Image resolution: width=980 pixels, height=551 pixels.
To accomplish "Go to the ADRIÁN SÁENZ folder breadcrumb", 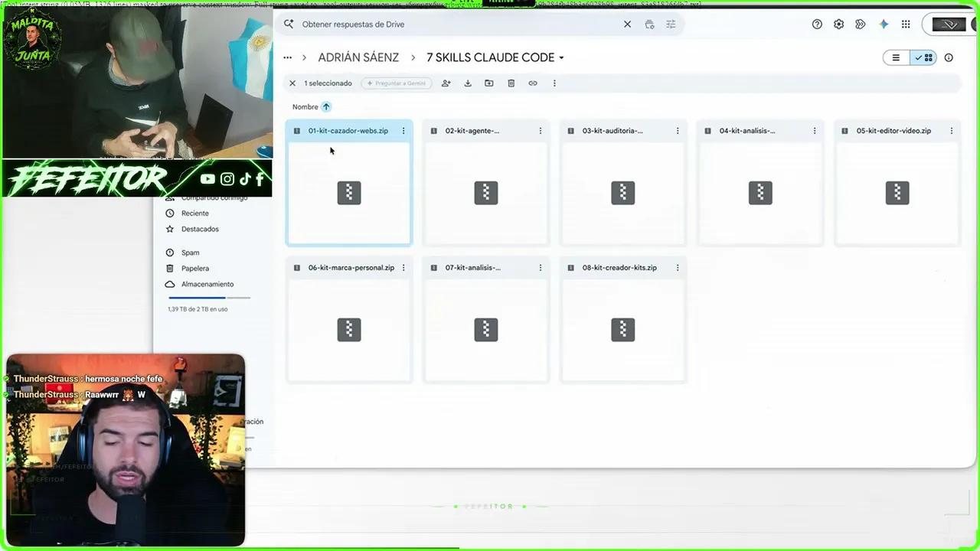I will coord(358,57).
